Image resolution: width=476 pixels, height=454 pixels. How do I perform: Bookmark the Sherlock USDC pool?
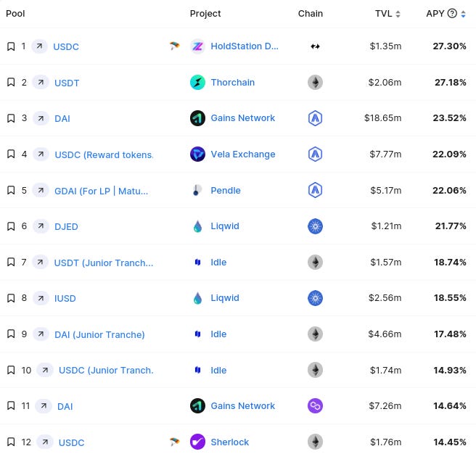(11, 442)
